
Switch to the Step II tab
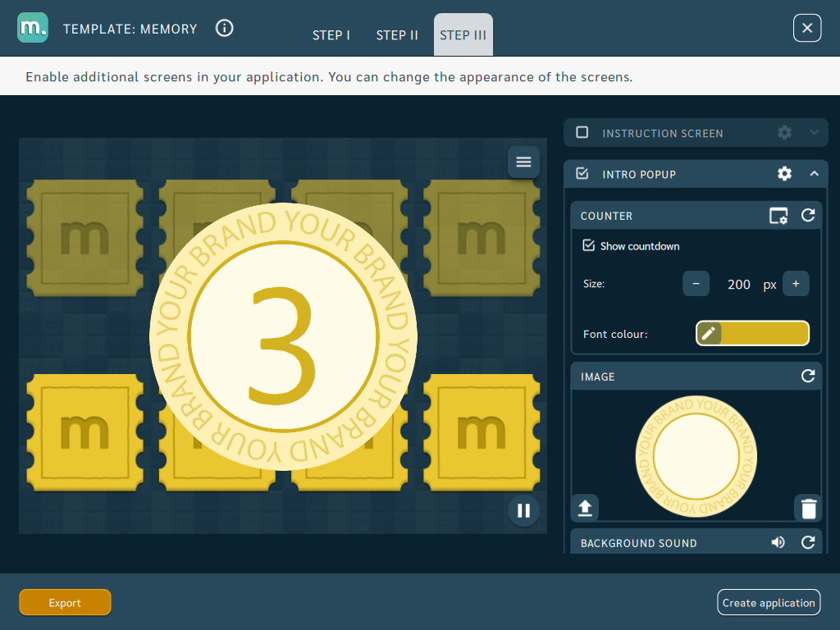click(397, 35)
